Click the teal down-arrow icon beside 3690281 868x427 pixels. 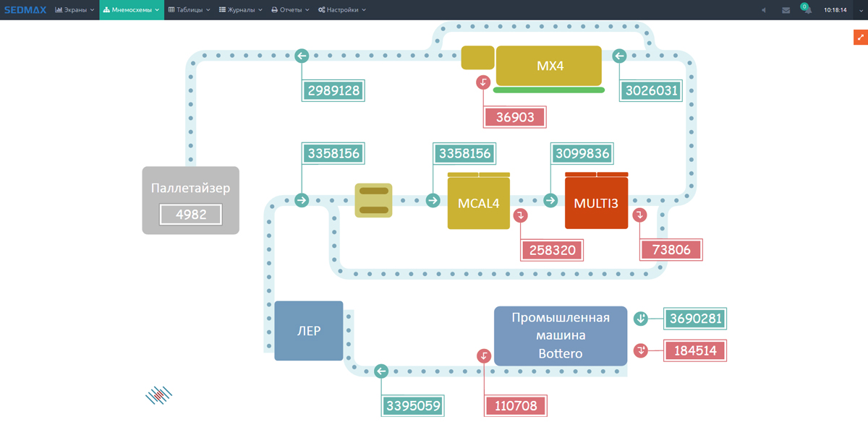point(640,319)
